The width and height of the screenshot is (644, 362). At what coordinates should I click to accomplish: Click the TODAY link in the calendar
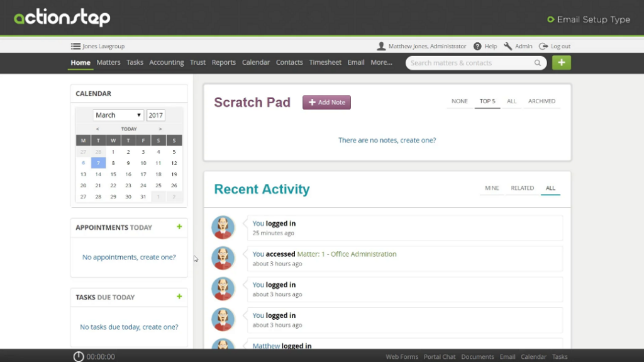point(129,129)
